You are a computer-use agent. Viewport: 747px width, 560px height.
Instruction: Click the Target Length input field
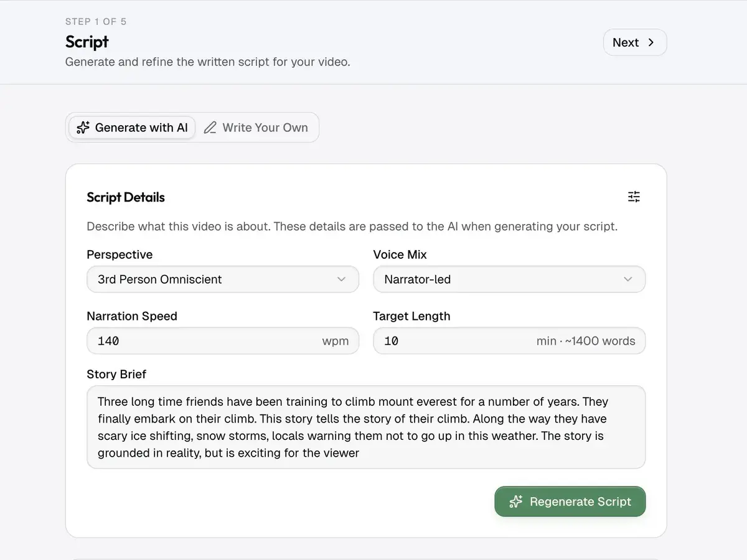509,341
